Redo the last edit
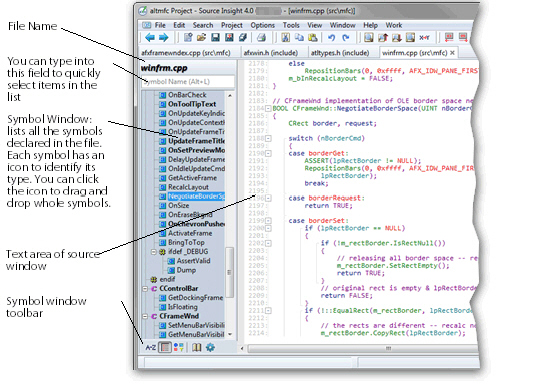Screen dimensions: 539x390 coord(346,37)
